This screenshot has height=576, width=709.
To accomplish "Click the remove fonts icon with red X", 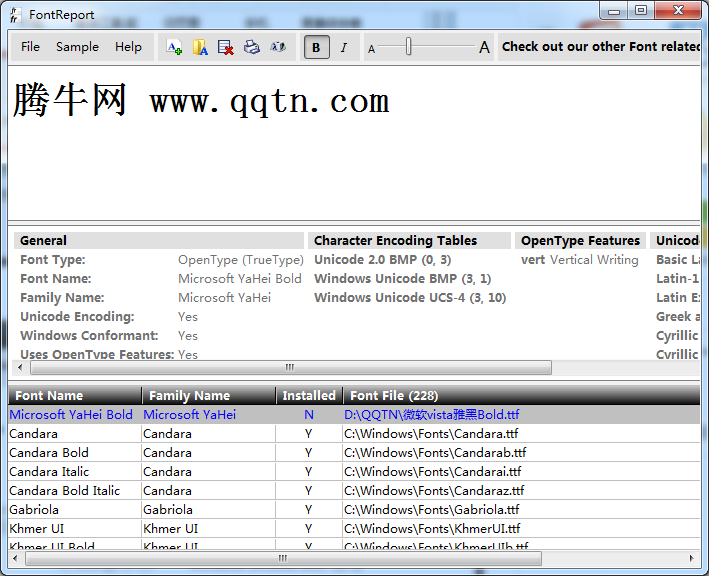I will pos(226,47).
